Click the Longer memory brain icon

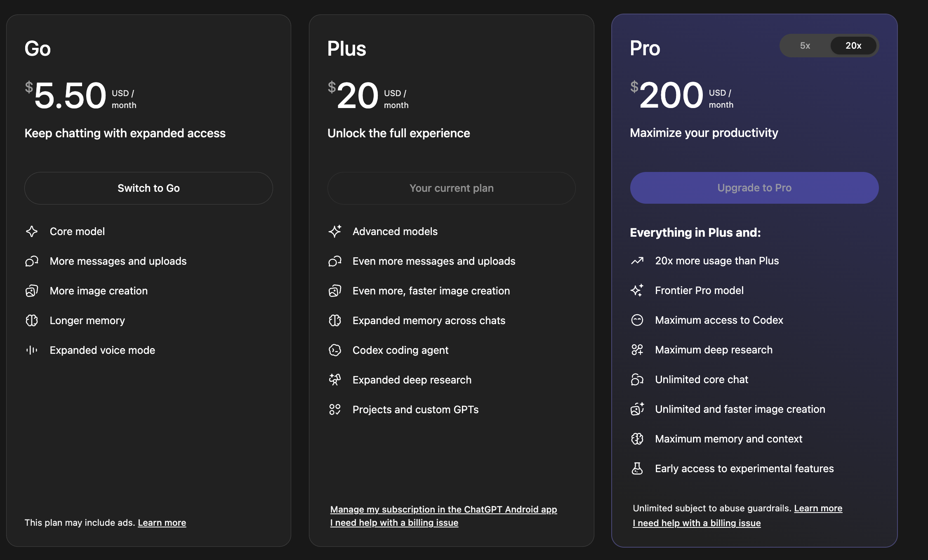[32, 320]
